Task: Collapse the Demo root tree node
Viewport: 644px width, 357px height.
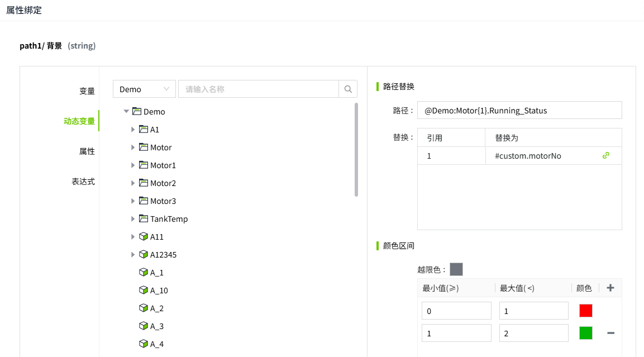Action: tap(126, 112)
